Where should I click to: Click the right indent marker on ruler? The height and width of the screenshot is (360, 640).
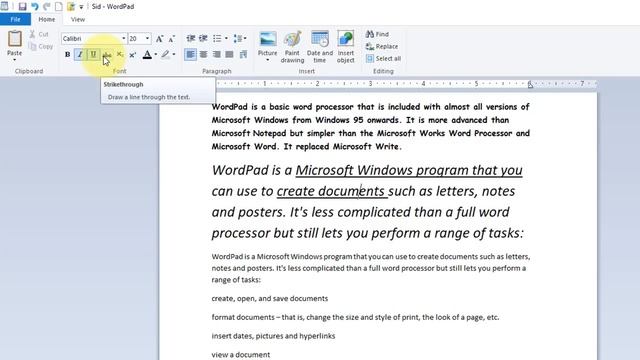click(530, 84)
